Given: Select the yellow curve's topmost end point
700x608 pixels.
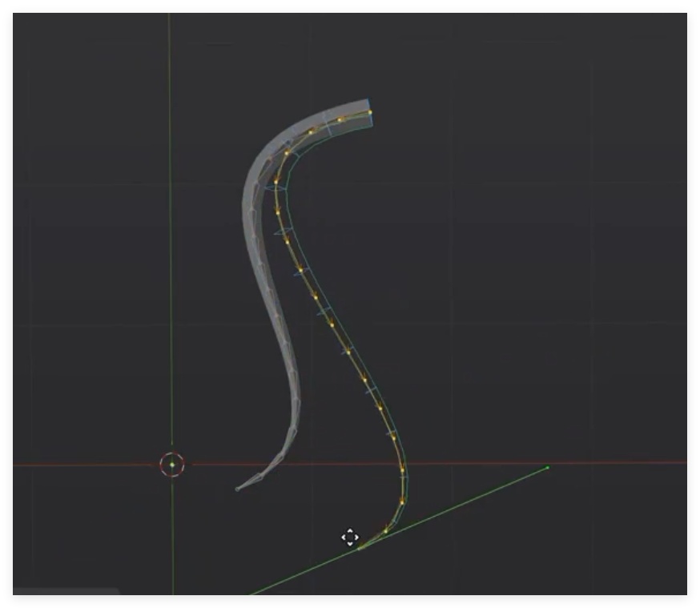Looking at the screenshot, I should [x=370, y=112].
